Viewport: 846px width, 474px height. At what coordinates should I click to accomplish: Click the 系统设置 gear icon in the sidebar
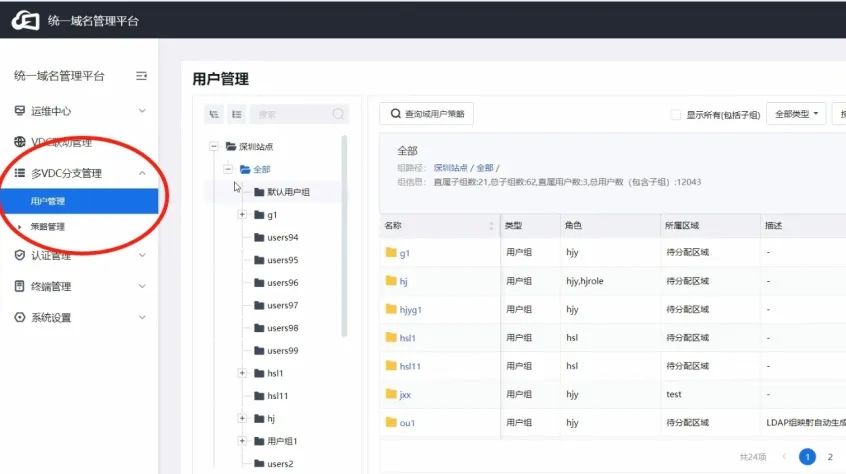20,318
